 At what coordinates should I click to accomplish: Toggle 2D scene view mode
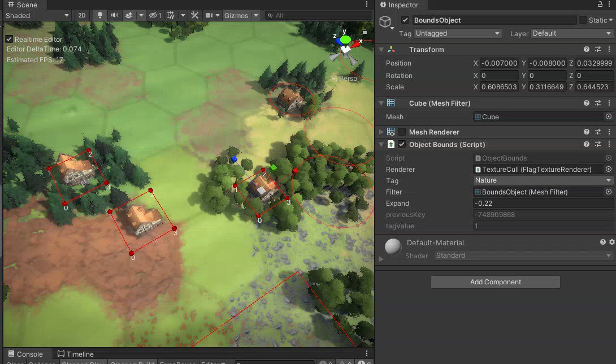tap(82, 15)
